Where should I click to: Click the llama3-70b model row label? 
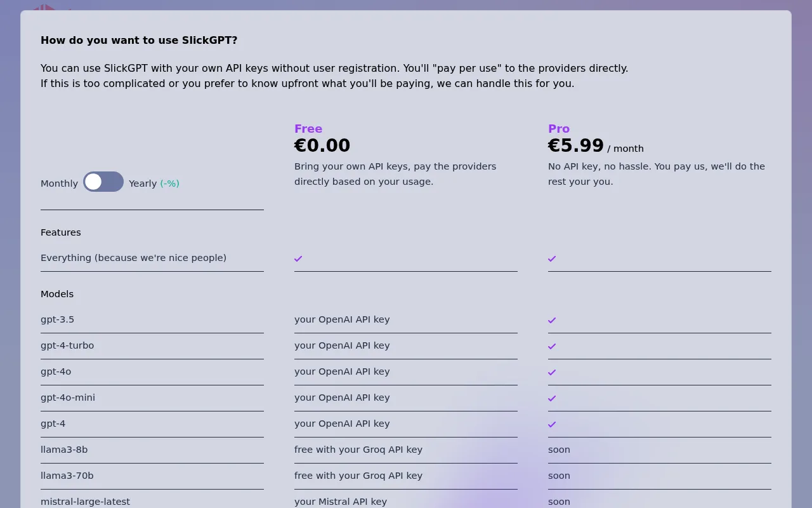pos(67,476)
